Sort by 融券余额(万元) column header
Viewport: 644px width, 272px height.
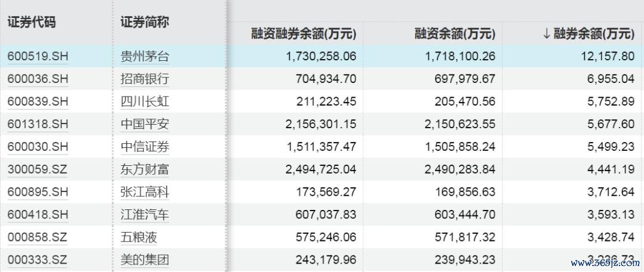(x=589, y=34)
